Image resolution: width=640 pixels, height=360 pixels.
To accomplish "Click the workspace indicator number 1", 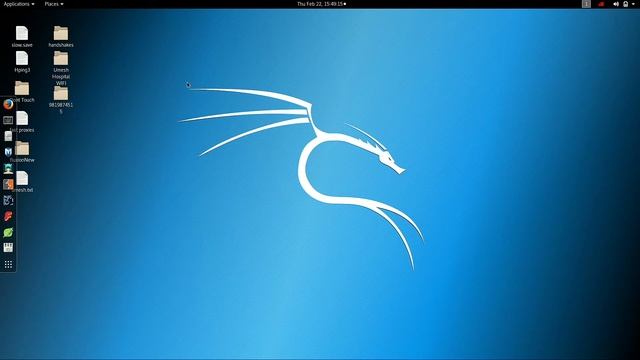I will click(586, 4).
